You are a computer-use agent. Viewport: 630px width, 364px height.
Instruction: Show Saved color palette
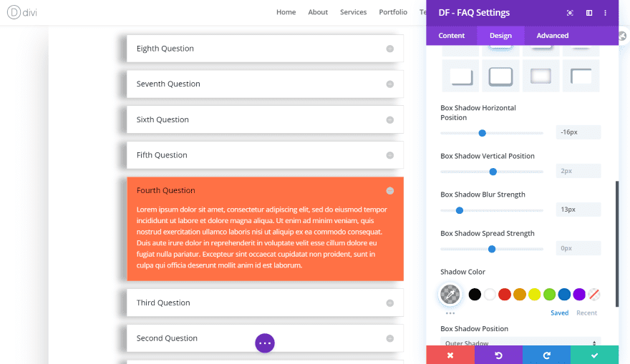(559, 313)
